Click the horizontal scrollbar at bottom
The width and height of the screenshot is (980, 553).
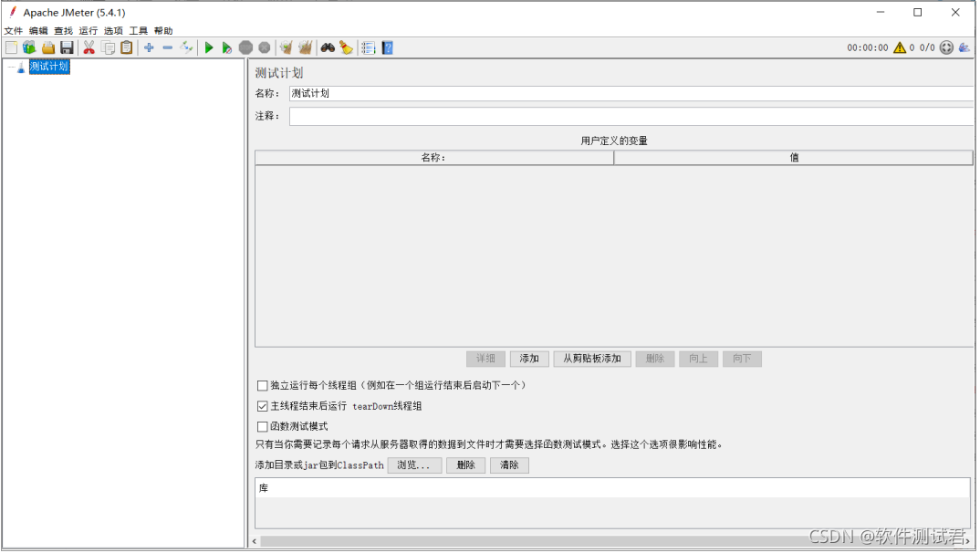610,541
